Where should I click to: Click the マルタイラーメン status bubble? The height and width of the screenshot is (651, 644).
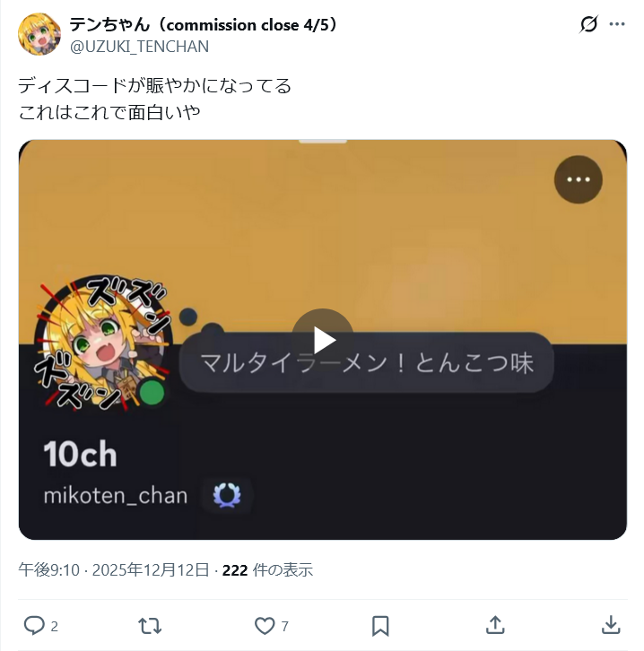367,363
